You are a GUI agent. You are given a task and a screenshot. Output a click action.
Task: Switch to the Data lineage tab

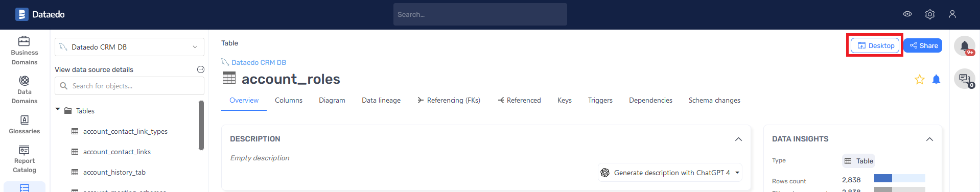tap(381, 100)
